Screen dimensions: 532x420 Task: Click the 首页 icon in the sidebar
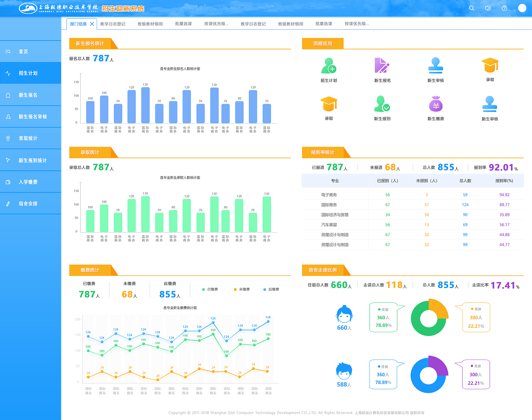coord(8,52)
